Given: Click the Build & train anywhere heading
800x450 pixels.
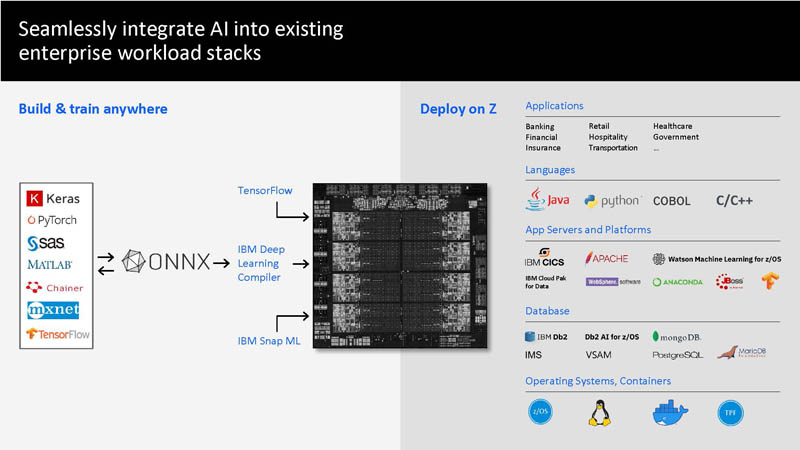Looking at the screenshot, I should [93, 109].
